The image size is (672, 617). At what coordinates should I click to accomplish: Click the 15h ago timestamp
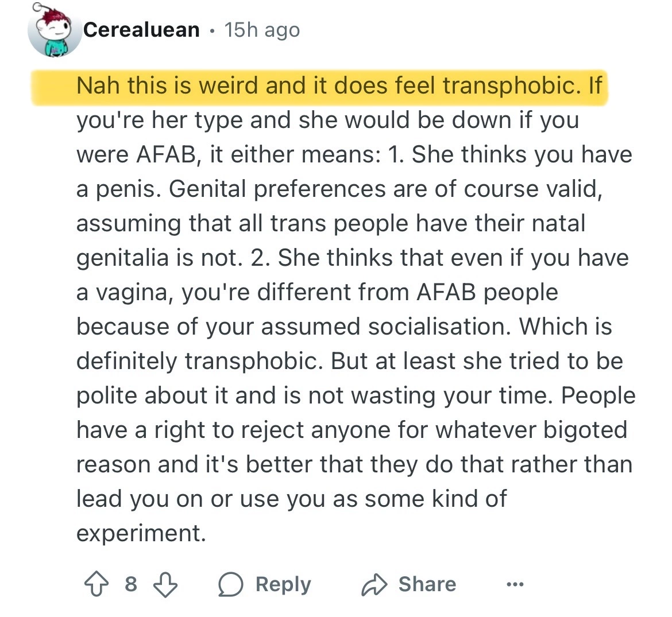(x=262, y=30)
